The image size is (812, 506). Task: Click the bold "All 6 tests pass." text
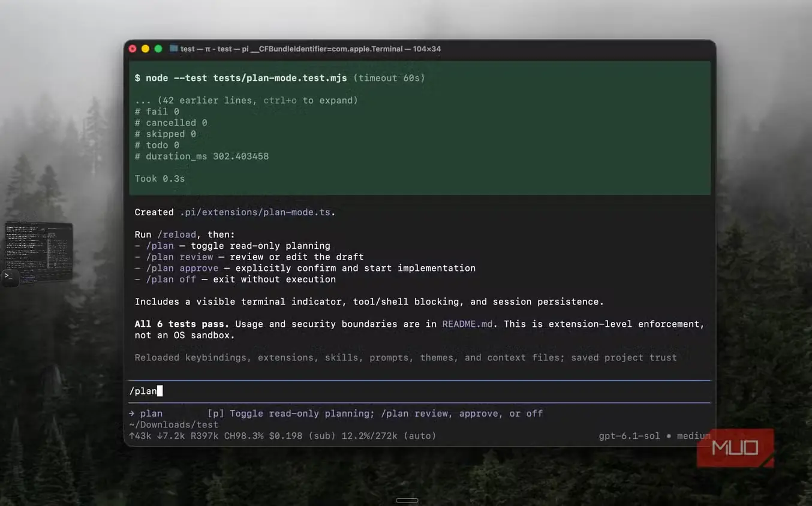(182, 324)
